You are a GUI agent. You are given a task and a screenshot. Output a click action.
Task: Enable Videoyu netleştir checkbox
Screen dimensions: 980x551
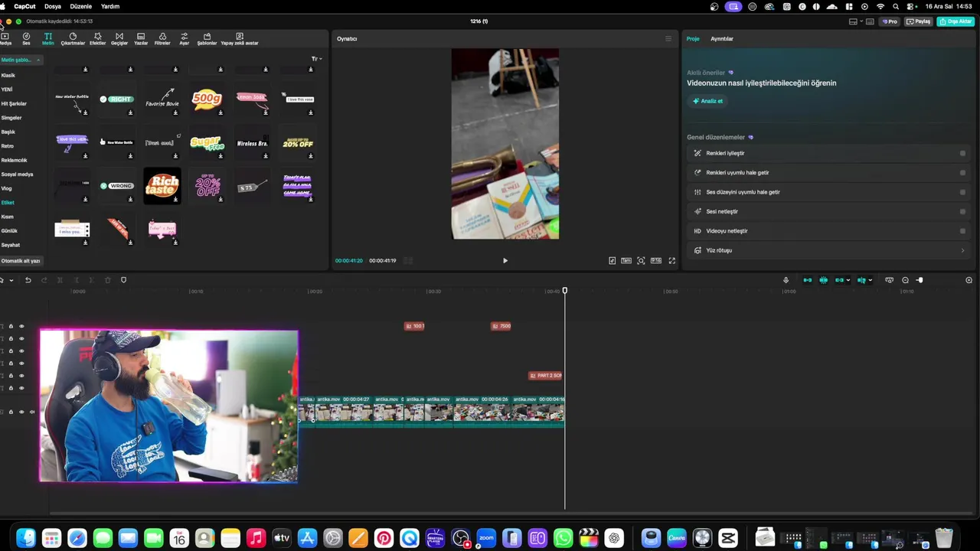962,231
